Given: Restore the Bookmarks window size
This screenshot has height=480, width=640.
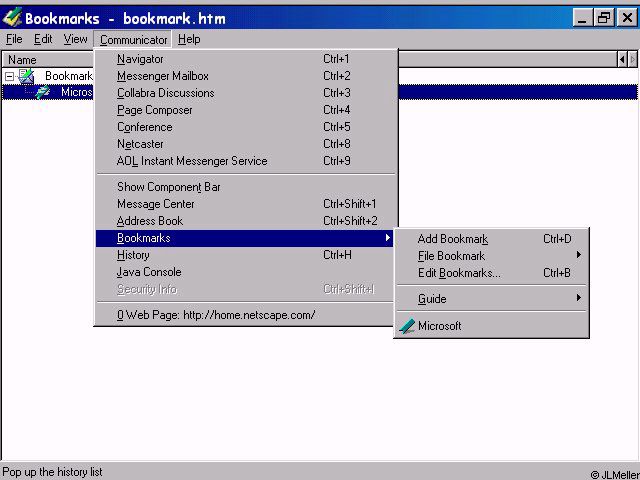Looking at the screenshot, I should click(x=604, y=18).
